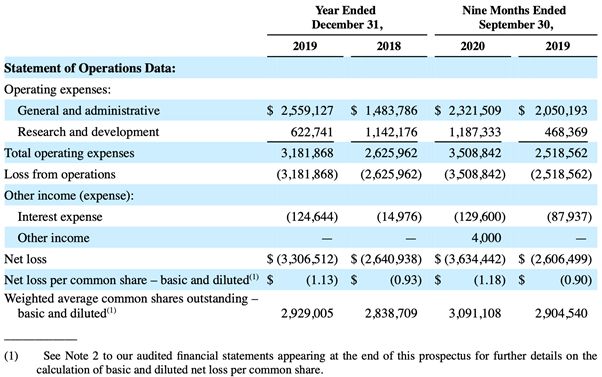Select the 'Operating expenses:' row label
The width and height of the screenshot is (602, 377).
57,89
